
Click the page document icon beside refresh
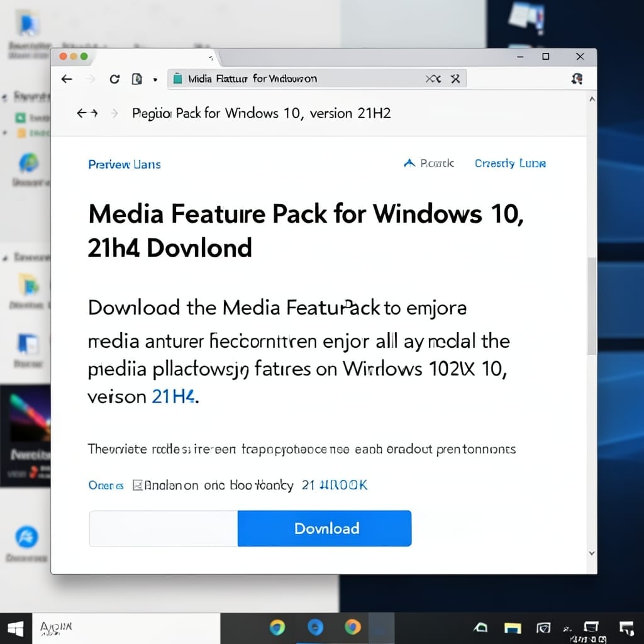[x=136, y=79]
